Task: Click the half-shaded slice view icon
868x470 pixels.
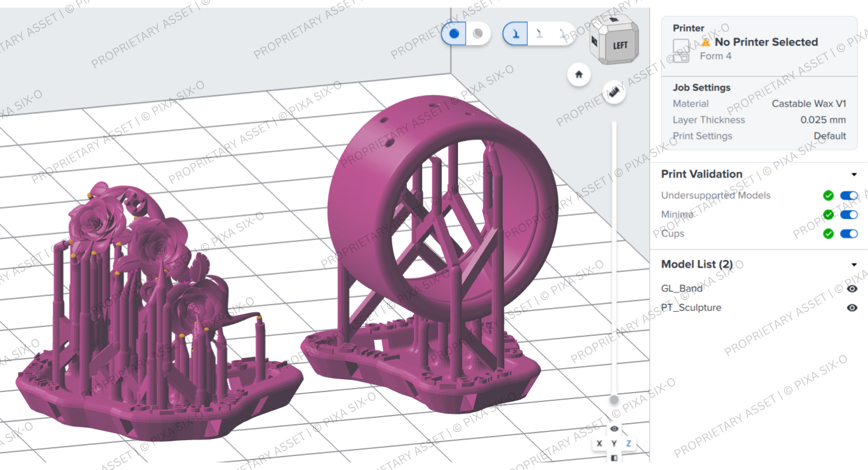Action: click(614, 458)
